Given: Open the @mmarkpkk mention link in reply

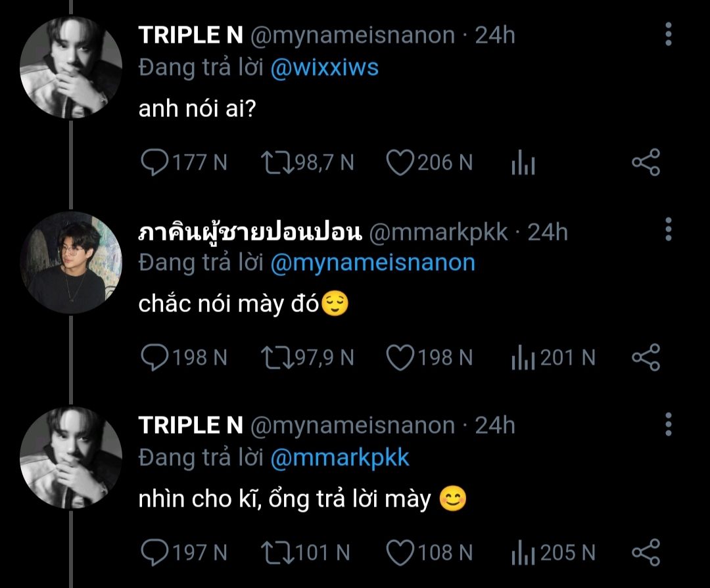Looking at the screenshot, I should pyautogui.click(x=340, y=458).
